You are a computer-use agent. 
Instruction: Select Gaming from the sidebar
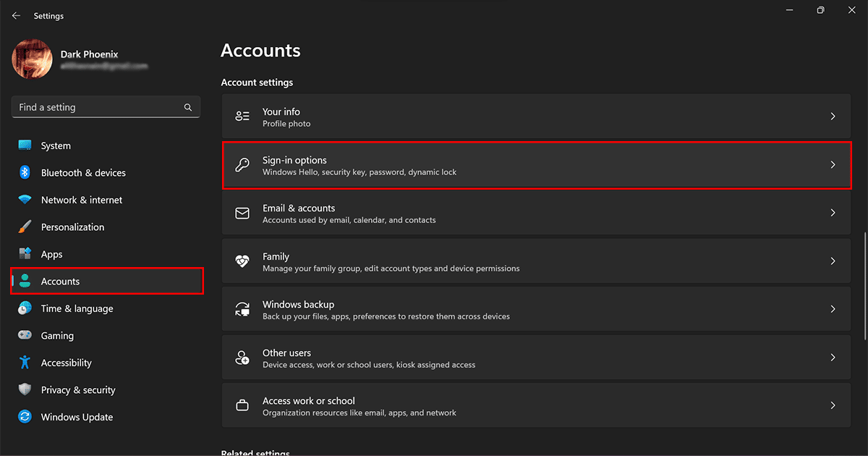[57, 336]
